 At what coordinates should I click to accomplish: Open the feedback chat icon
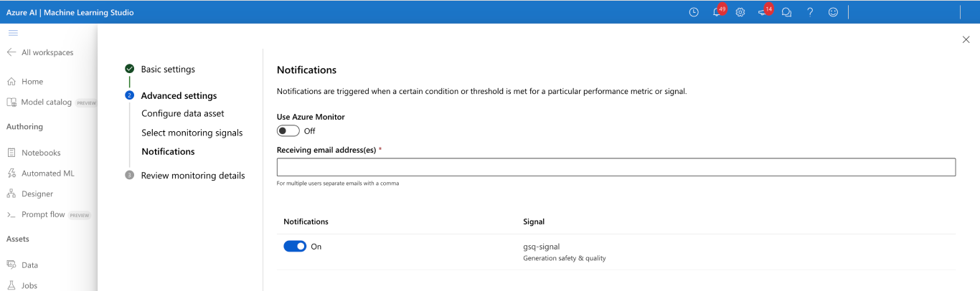click(x=786, y=12)
